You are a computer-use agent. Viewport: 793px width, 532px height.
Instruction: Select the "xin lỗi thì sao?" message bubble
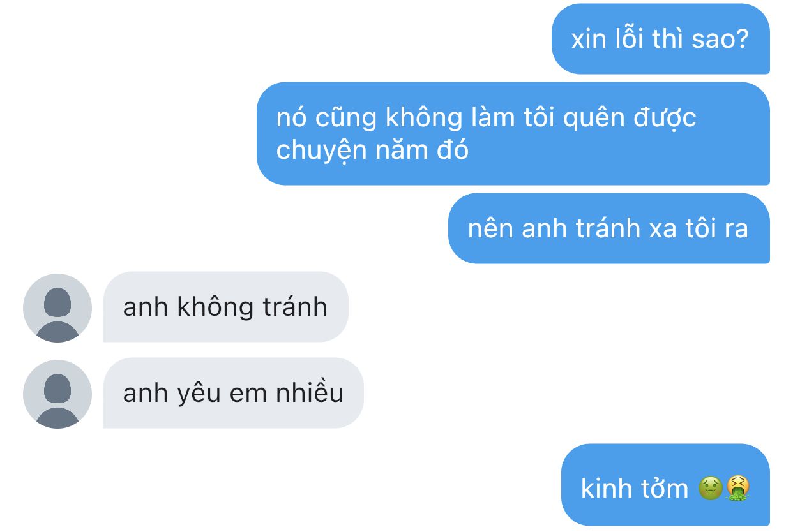[x=661, y=39]
